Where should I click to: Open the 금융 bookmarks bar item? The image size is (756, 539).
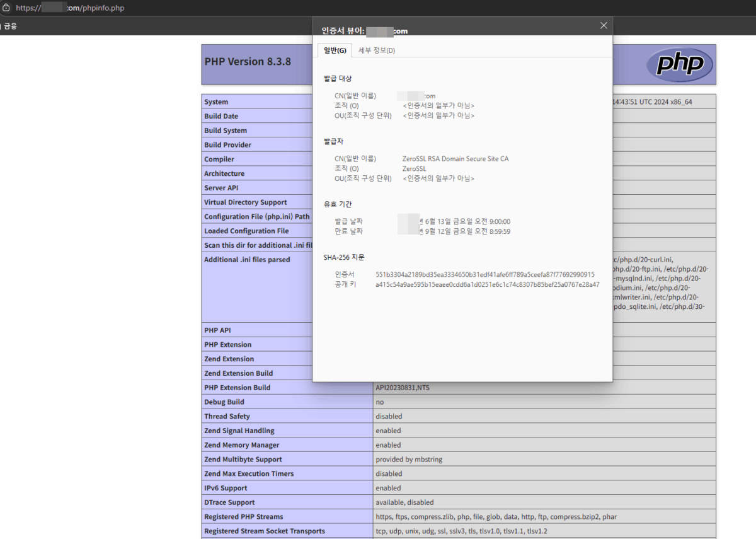11,26
